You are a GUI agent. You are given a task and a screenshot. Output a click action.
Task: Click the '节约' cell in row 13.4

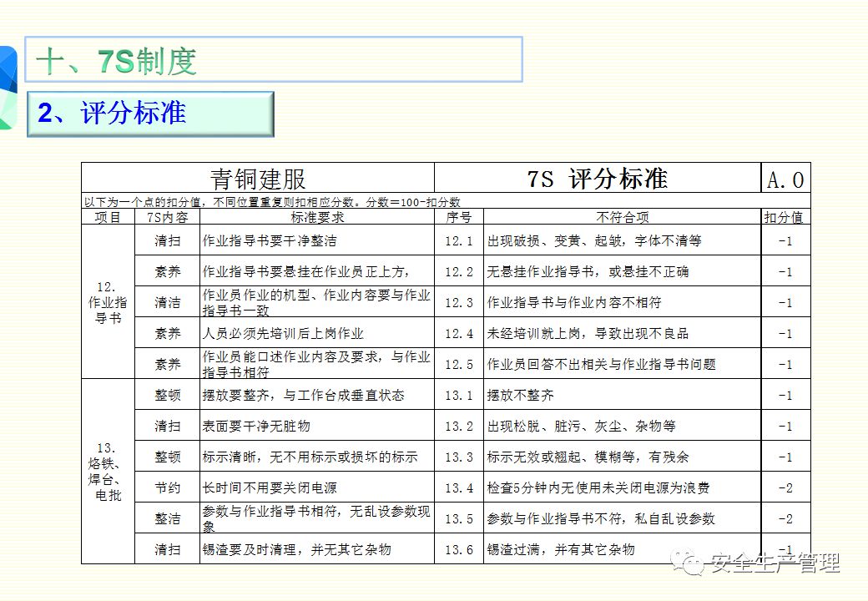coord(167,488)
